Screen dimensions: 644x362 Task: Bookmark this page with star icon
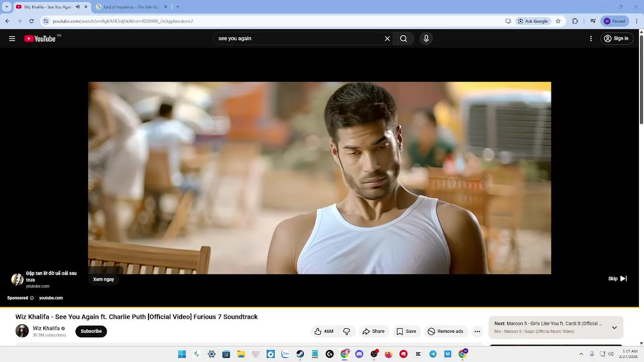coord(558,21)
